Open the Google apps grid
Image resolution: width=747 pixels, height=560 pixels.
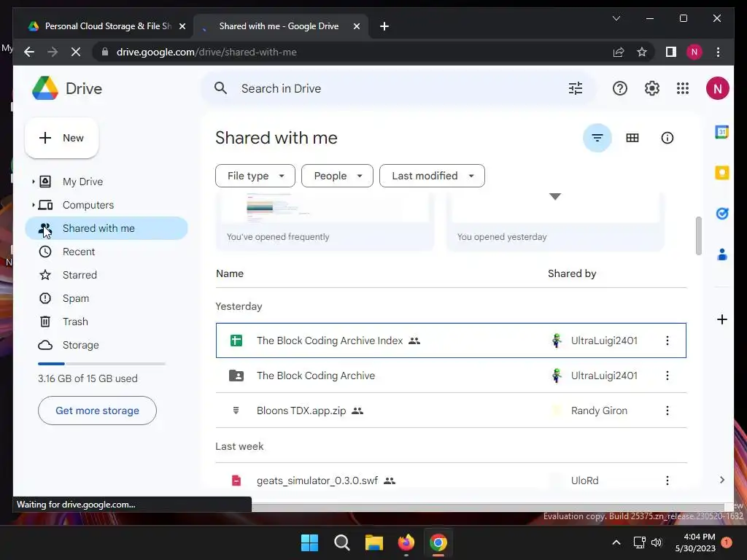[683, 88]
